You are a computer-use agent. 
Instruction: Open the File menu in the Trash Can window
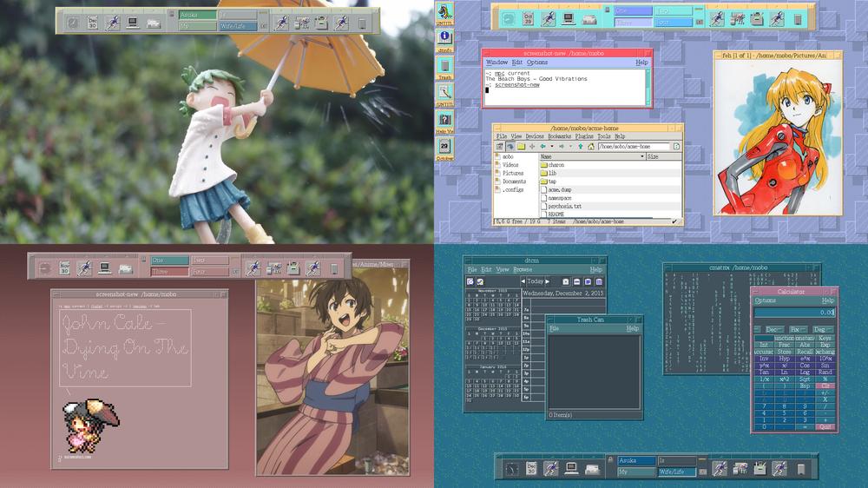pos(554,328)
